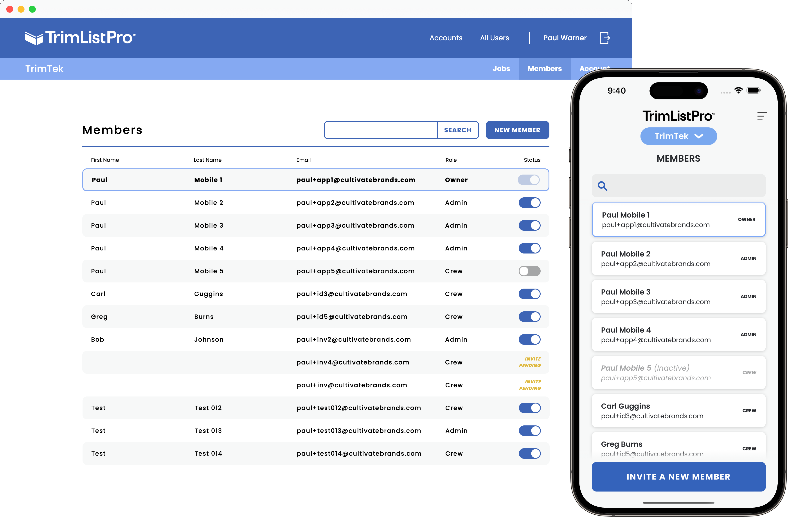Image resolution: width=788 pixels, height=532 pixels.
Task: Click the NEW MEMBER button
Action: [517, 130]
